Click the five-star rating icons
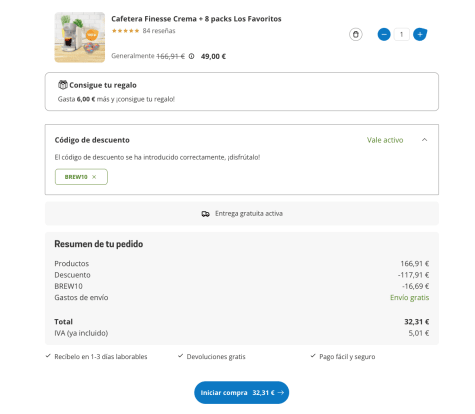The width and height of the screenshot is (475, 414). [125, 31]
